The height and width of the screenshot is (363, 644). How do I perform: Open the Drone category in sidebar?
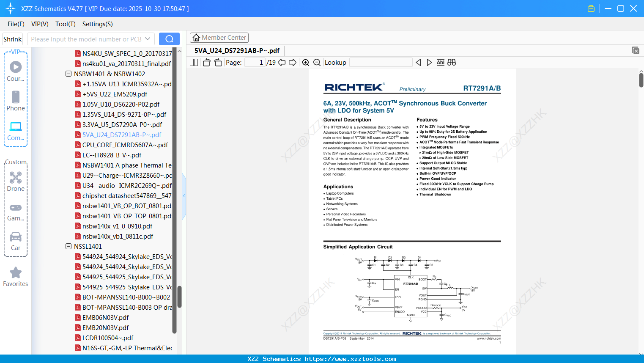[16, 181]
